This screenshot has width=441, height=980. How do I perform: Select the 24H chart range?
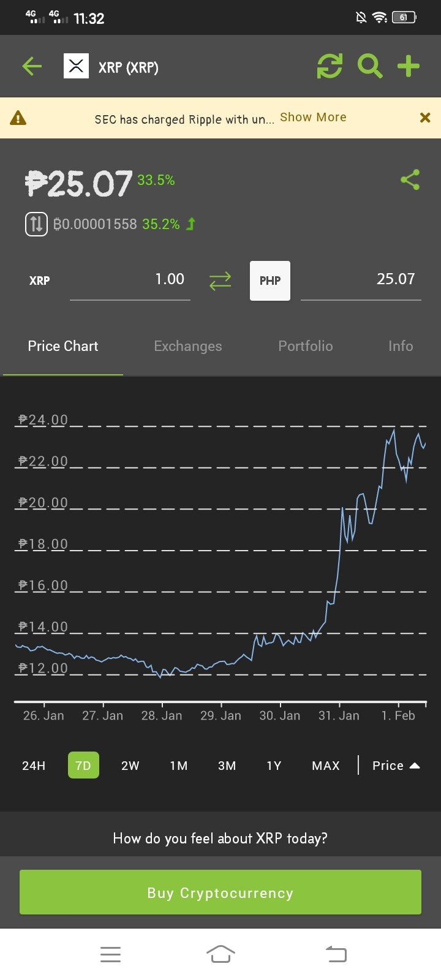(34, 766)
